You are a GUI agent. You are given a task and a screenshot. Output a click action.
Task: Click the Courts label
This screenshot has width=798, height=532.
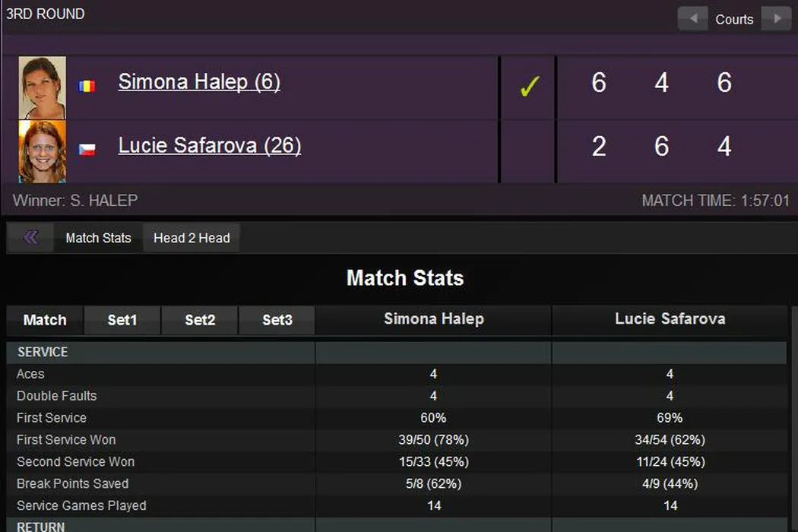pyautogui.click(x=734, y=20)
